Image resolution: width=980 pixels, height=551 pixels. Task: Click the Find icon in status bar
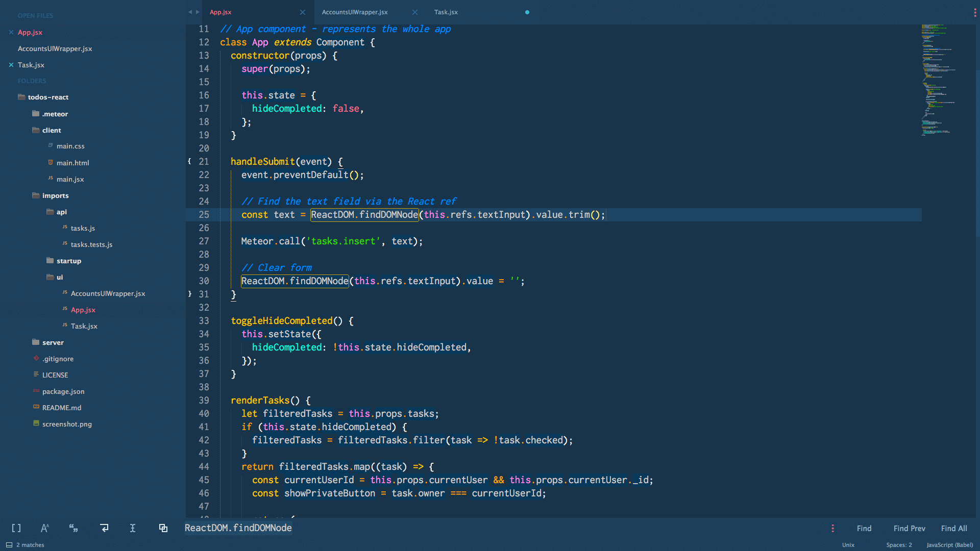[864, 528]
